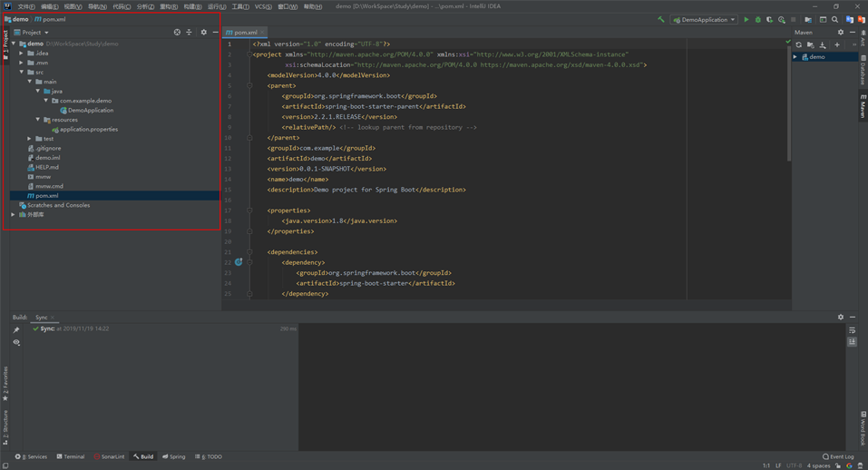Open the Event Log button
Viewport: 868px width, 470px height.
tap(838, 457)
